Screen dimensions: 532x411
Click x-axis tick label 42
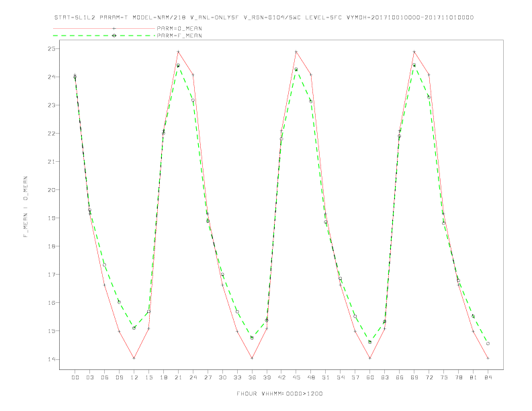point(281,377)
